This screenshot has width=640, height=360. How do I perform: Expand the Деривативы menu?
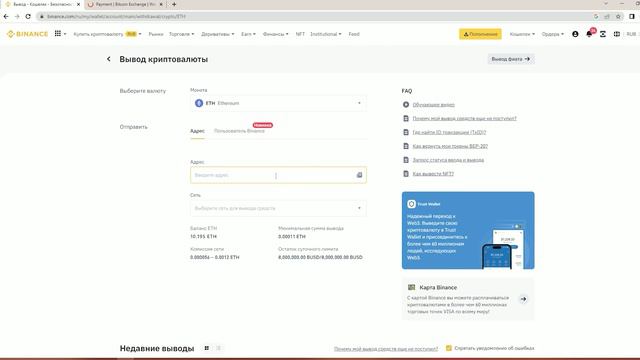point(218,34)
